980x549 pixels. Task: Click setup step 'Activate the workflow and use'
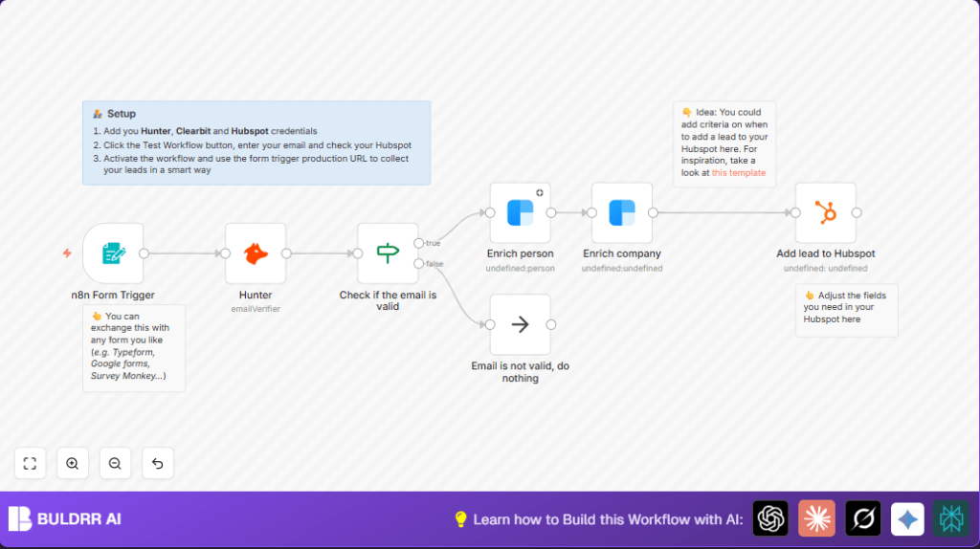point(256,165)
